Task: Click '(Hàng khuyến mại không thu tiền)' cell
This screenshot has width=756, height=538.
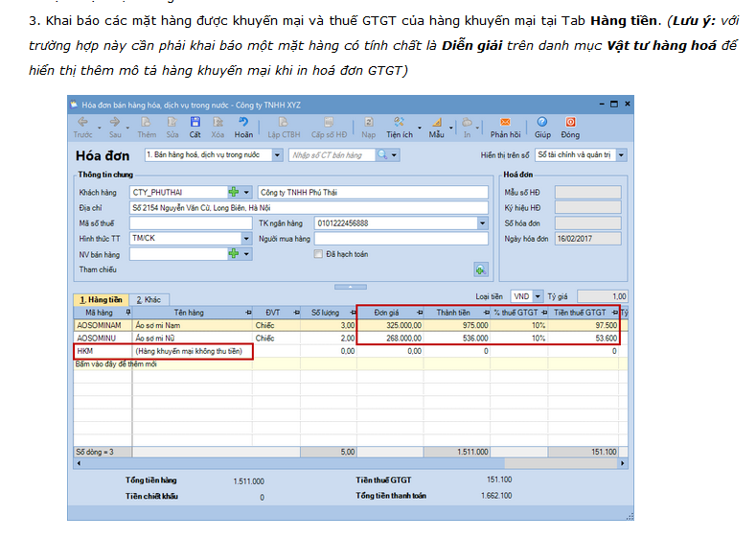Action: click(192, 351)
